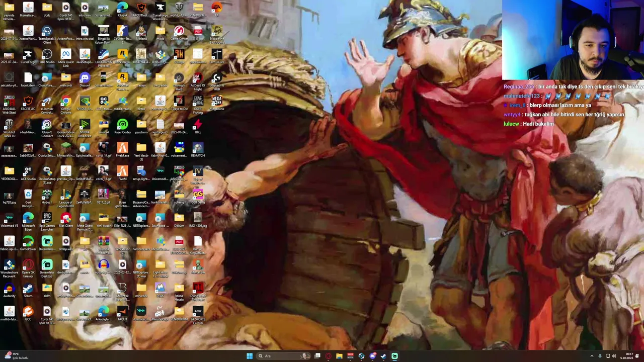Select the microphone tray icon
This screenshot has width=644, height=362.
point(600,356)
